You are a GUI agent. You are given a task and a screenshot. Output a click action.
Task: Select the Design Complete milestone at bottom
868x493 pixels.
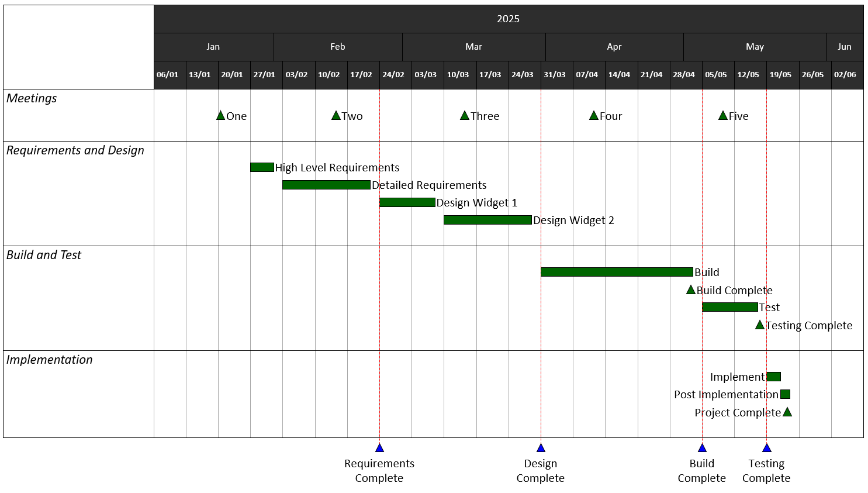(541, 447)
